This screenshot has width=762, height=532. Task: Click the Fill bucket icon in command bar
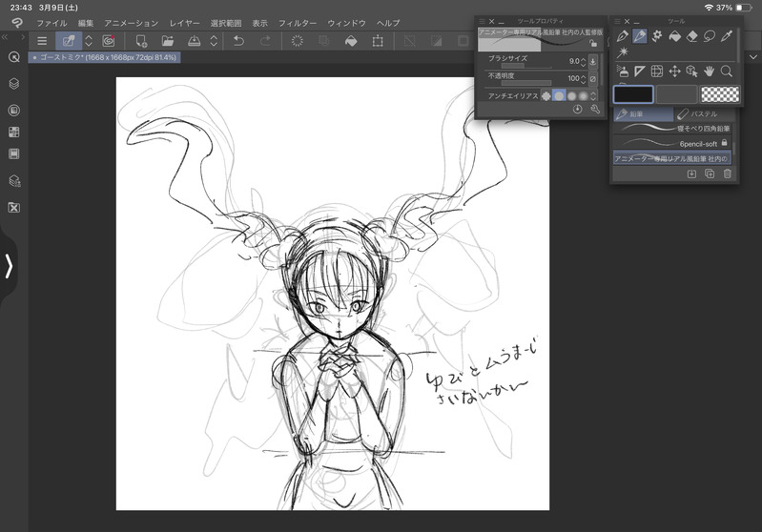click(351, 41)
